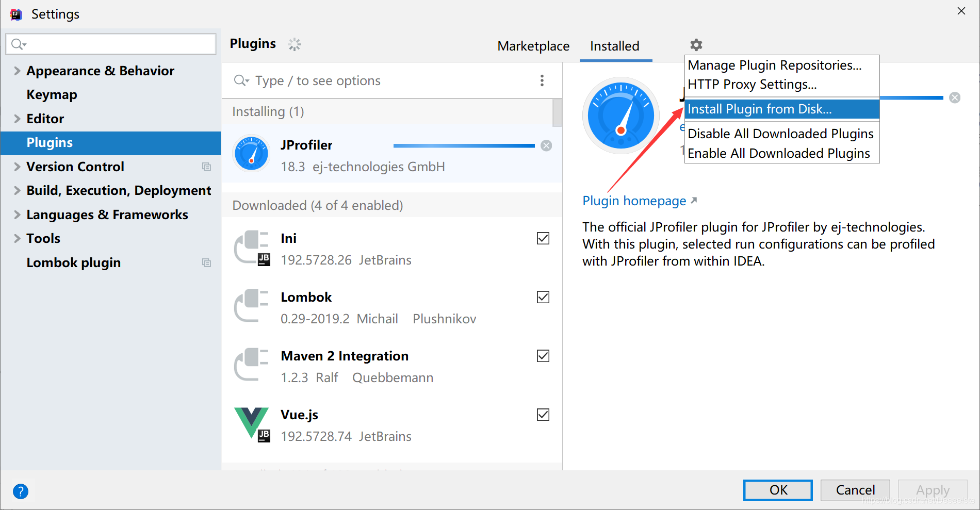980x510 pixels.
Task: Open the help question mark button
Action: click(x=21, y=491)
